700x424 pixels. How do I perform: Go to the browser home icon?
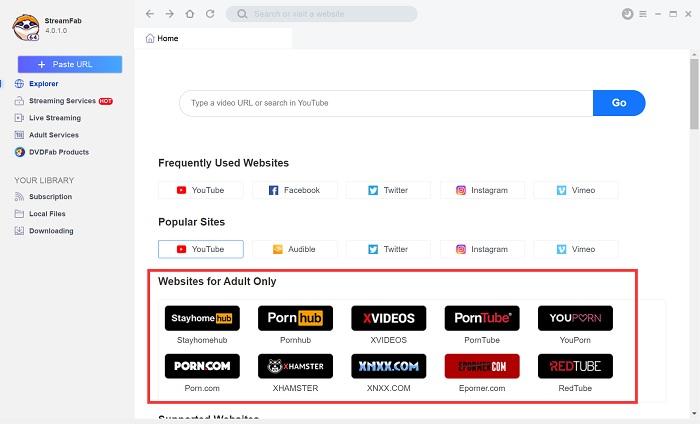190,14
